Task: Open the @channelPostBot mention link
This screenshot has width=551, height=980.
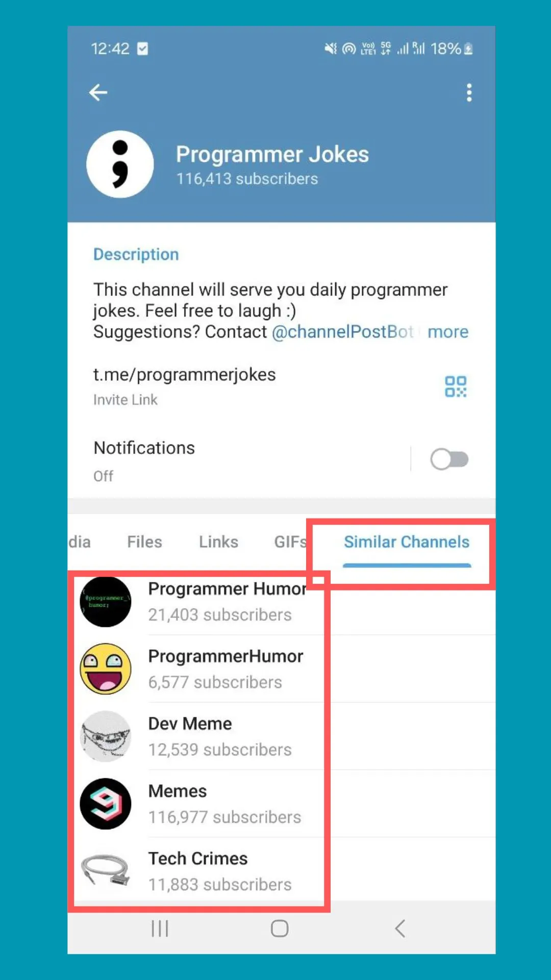Action: [342, 332]
